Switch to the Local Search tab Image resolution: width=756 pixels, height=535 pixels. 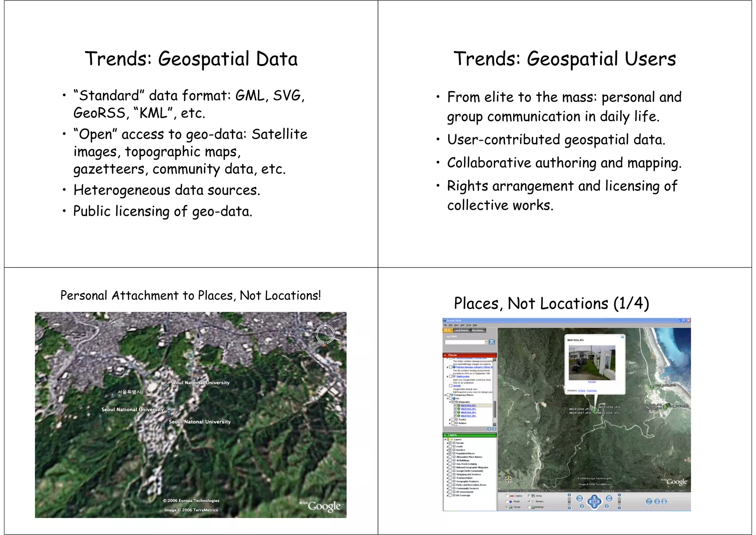pyautogui.click(x=461, y=330)
